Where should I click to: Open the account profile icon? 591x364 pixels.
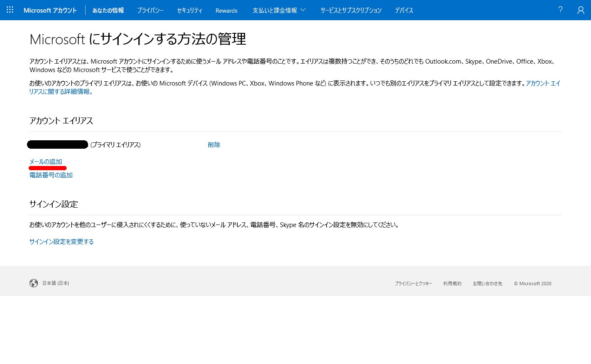581,10
